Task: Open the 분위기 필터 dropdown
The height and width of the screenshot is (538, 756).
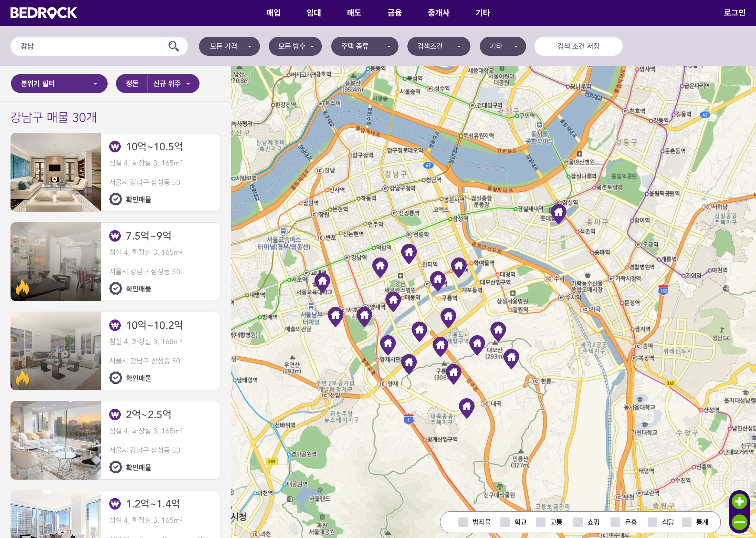Action: tap(59, 84)
